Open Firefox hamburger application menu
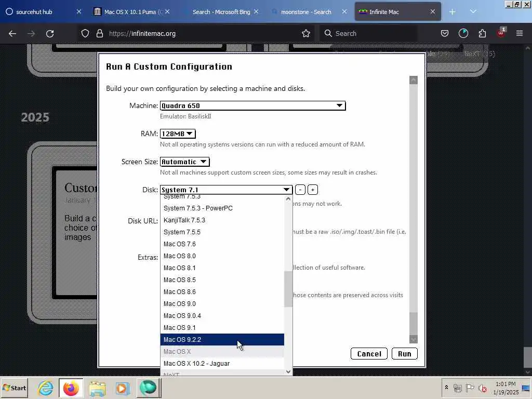Image resolution: width=532 pixels, height=399 pixels. point(520,34)
